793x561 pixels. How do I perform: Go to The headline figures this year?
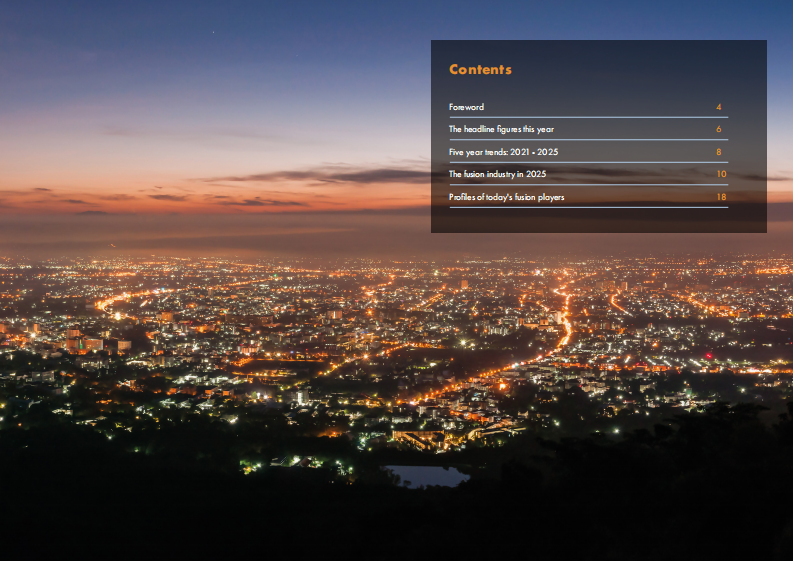[501, 129]
